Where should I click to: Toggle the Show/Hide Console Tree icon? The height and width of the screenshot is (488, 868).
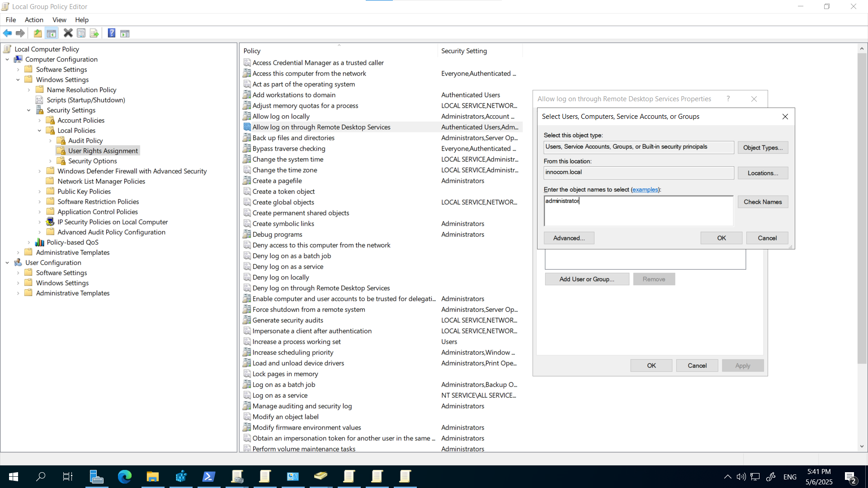(x=52, y=33)
